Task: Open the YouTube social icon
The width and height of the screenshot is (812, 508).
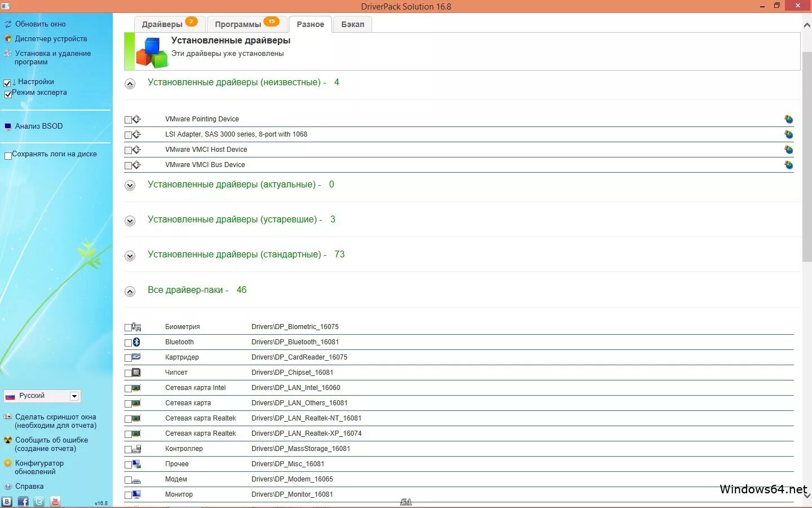Action: pos(55,501)
